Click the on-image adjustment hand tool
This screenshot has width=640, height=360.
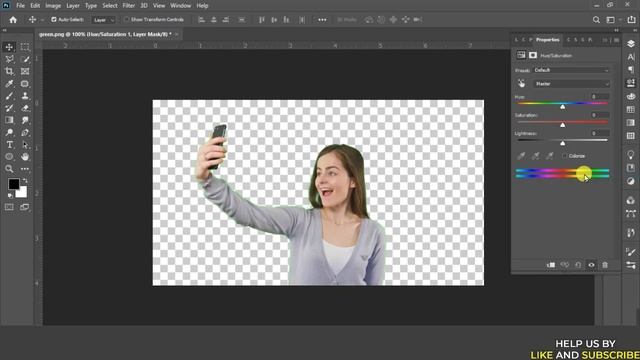tap(522, 84)
